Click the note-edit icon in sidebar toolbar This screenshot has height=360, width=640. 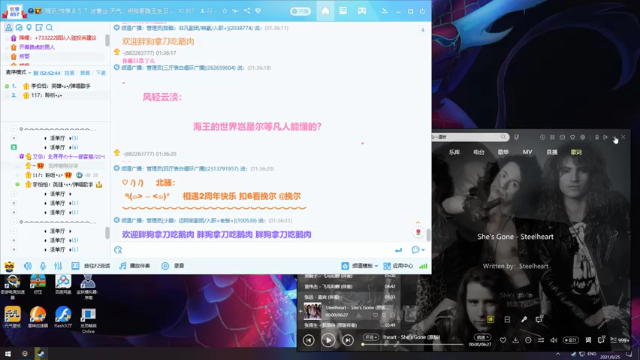(39, 27)
